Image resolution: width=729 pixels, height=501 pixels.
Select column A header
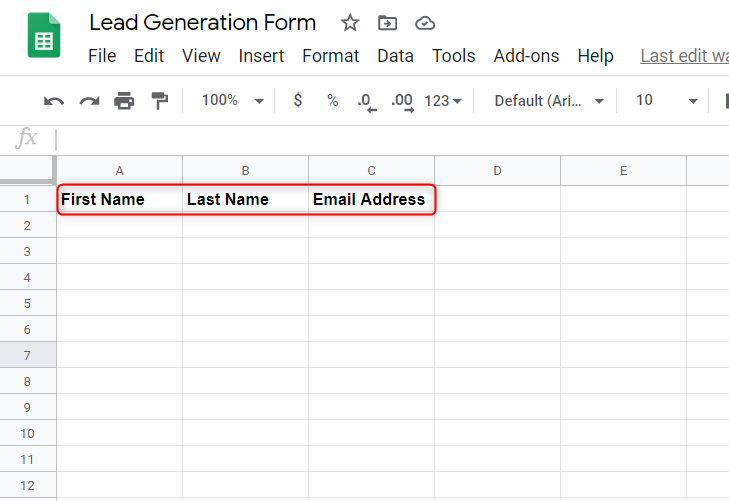coord(119,171)
